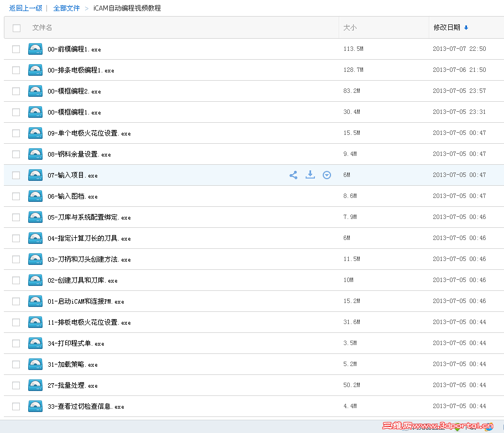Open 全部文件 breadcrumb link
Screen dimensions: 504x433
click(66, 8)
